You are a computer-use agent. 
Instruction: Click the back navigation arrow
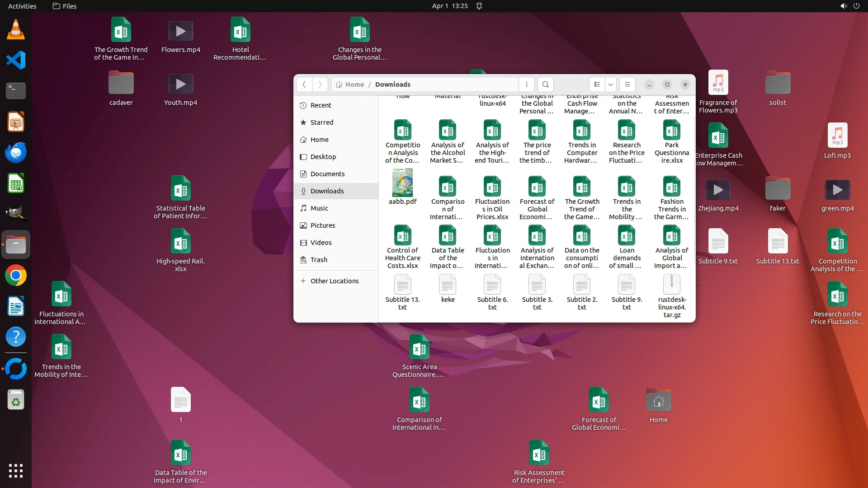click(304, 84)
